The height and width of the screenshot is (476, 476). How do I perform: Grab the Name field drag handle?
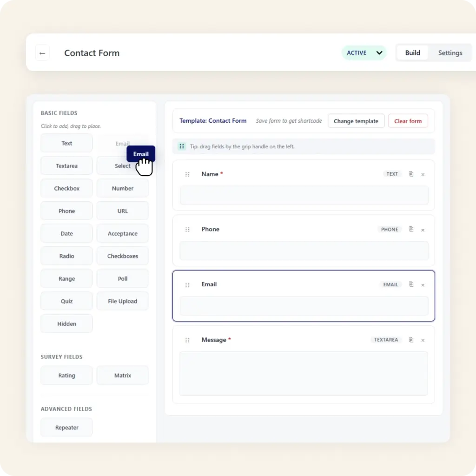tap(187, 174)
